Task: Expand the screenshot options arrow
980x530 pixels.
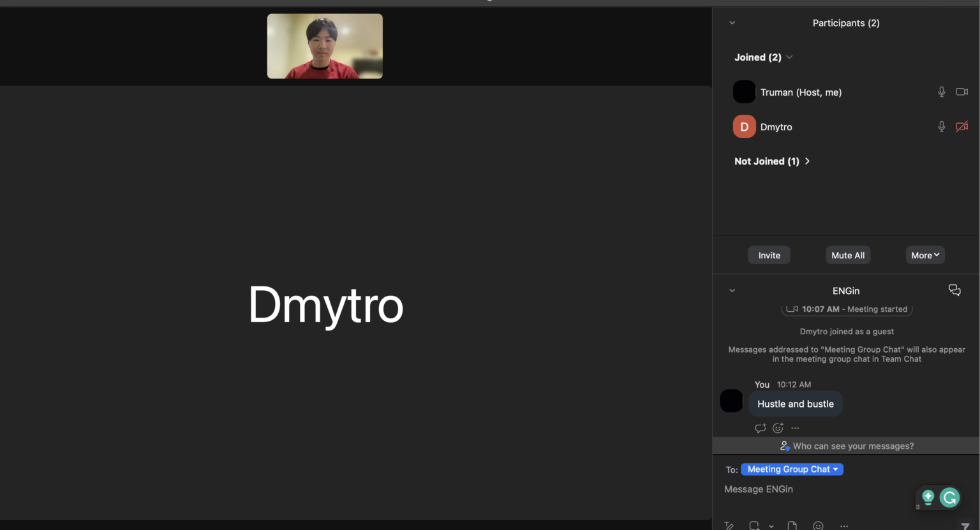Action: [771, 526]
